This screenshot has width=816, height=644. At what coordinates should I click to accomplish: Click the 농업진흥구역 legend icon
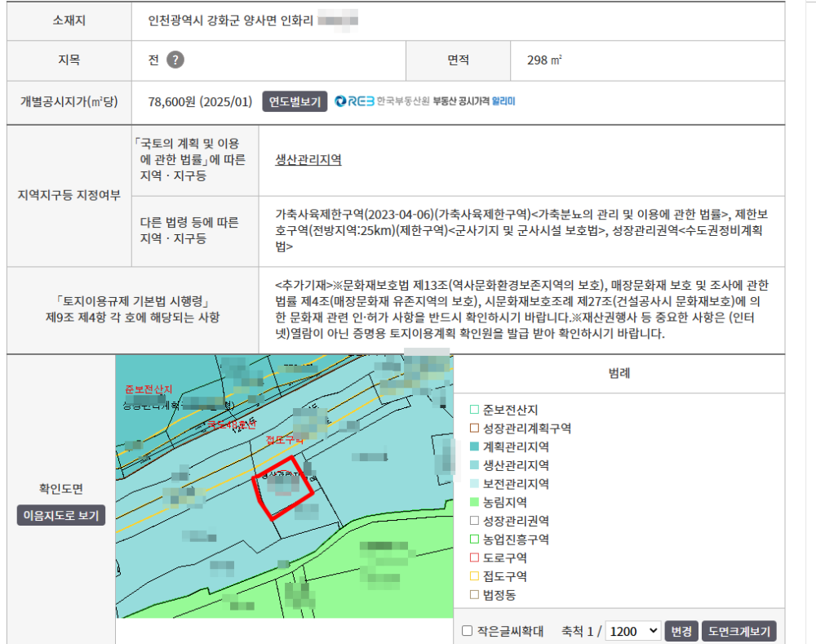click(x=473, y=540)
